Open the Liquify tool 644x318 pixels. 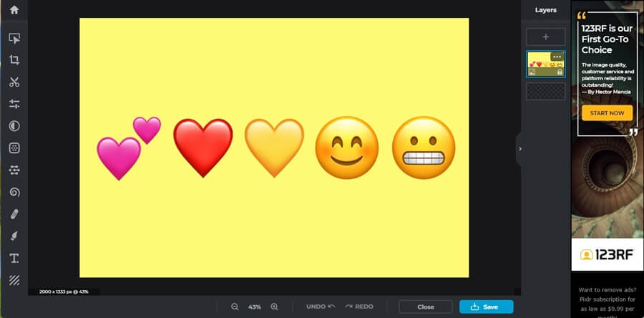pyautogui.click(x=14, y=170)
